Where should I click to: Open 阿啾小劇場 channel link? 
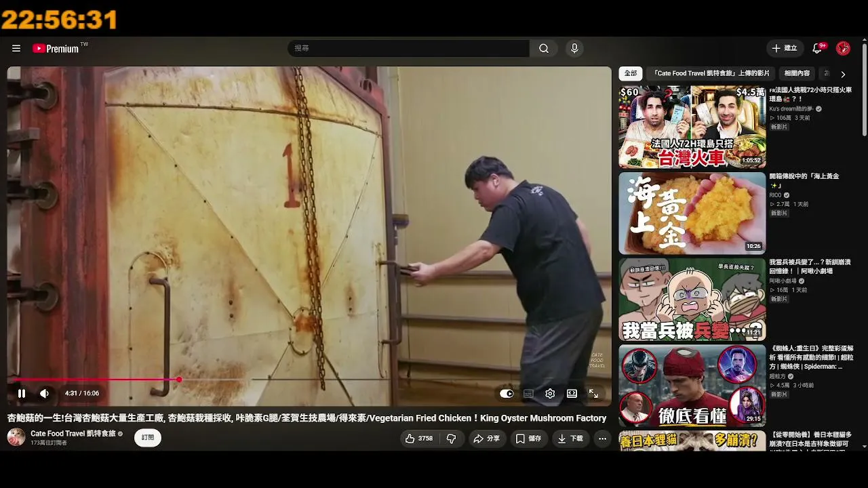pyautogui.click(x=784, y=281)
